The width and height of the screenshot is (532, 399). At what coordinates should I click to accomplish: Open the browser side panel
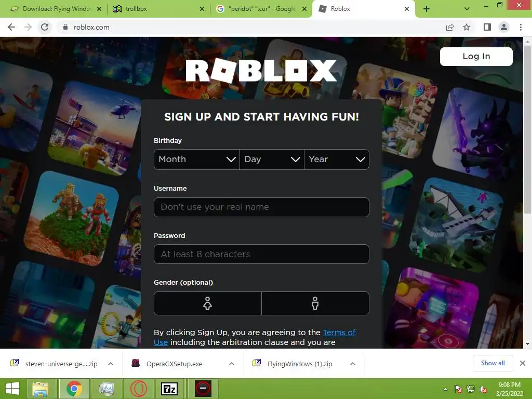pos(487,27)
